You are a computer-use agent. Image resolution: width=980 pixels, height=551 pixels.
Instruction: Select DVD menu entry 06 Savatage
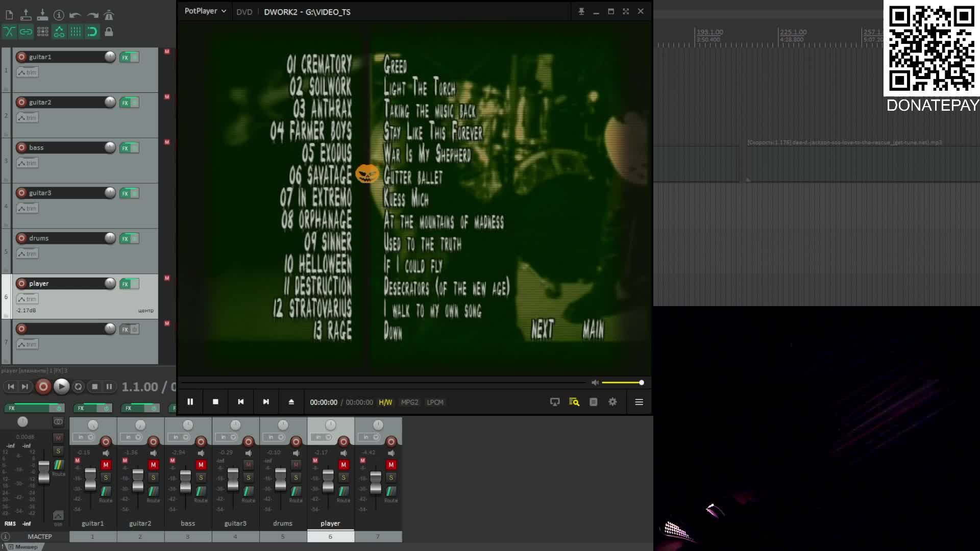click(321, 176)
